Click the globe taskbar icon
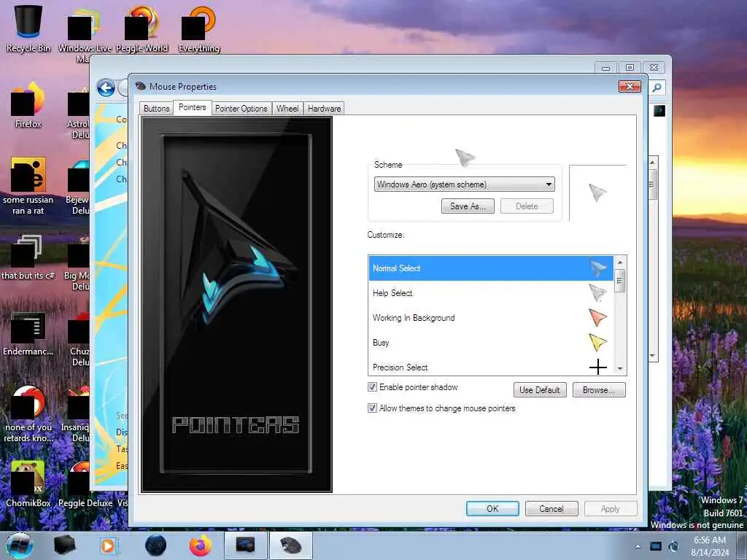The height and width of the screenshot is (560, 747). tap(155, 545)
